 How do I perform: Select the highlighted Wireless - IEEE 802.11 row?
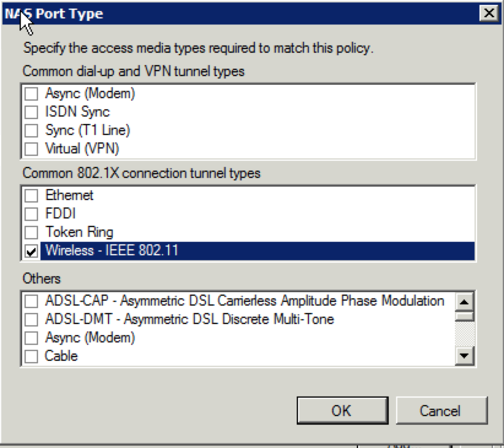257,251
